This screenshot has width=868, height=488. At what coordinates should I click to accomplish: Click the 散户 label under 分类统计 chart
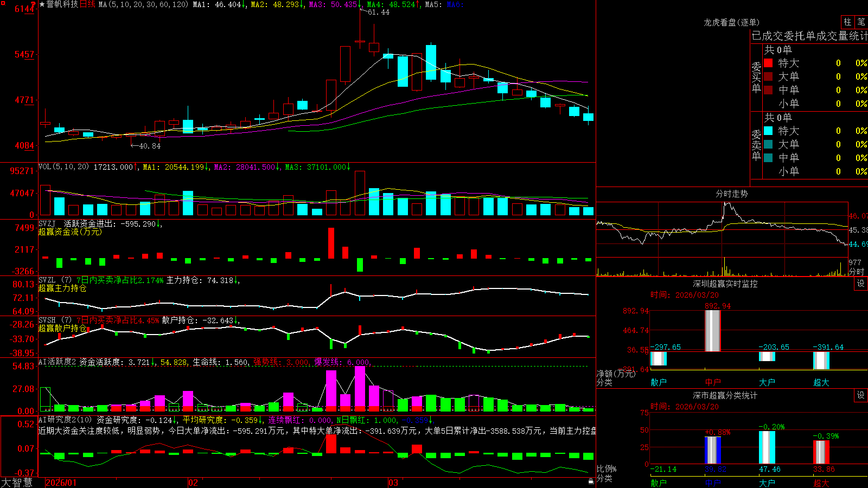click(x=658, y=483)
